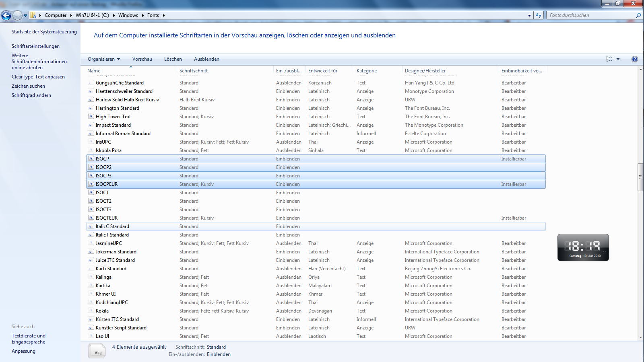644x362 pixels.
Task: Expand breadcrumb arrow after Win7U 64-1 (C:)
Action: (x=114, y=15)
